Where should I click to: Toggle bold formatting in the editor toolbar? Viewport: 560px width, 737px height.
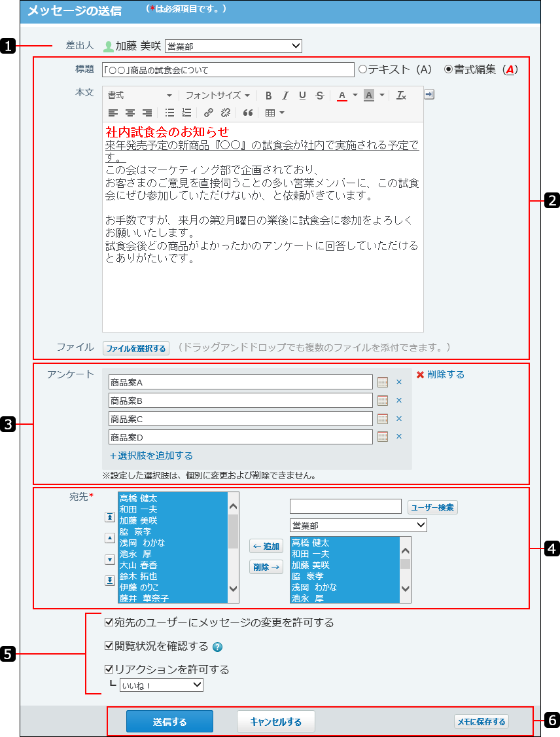268,96
